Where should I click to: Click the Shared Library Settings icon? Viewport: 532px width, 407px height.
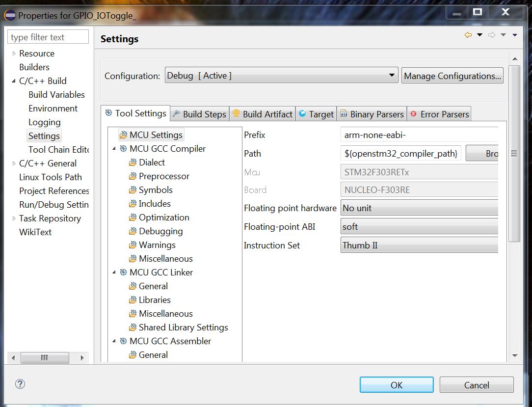(x=133, y=327)
